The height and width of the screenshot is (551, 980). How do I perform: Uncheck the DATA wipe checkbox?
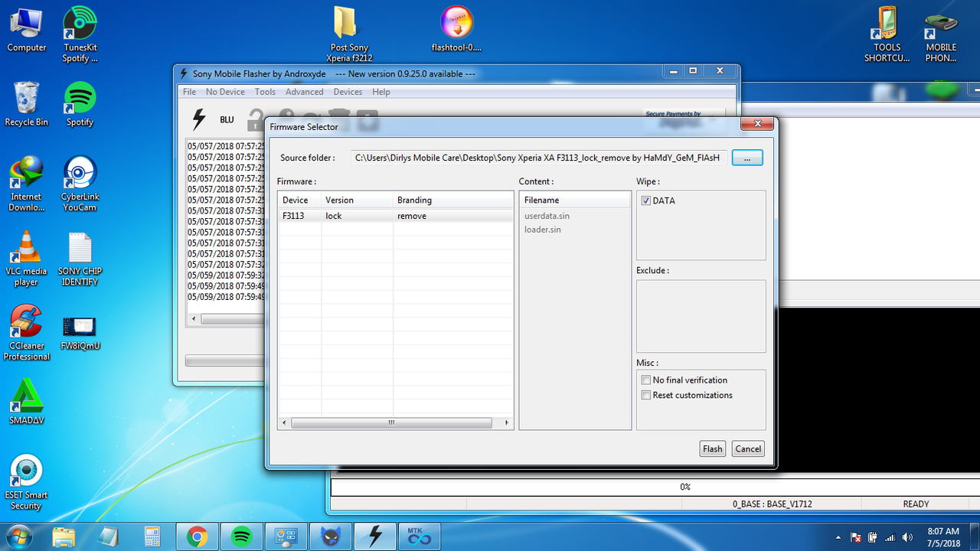(646, 201)
